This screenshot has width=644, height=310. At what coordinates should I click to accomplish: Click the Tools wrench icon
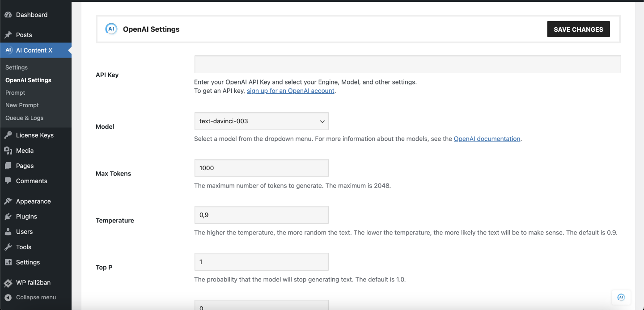8,247
